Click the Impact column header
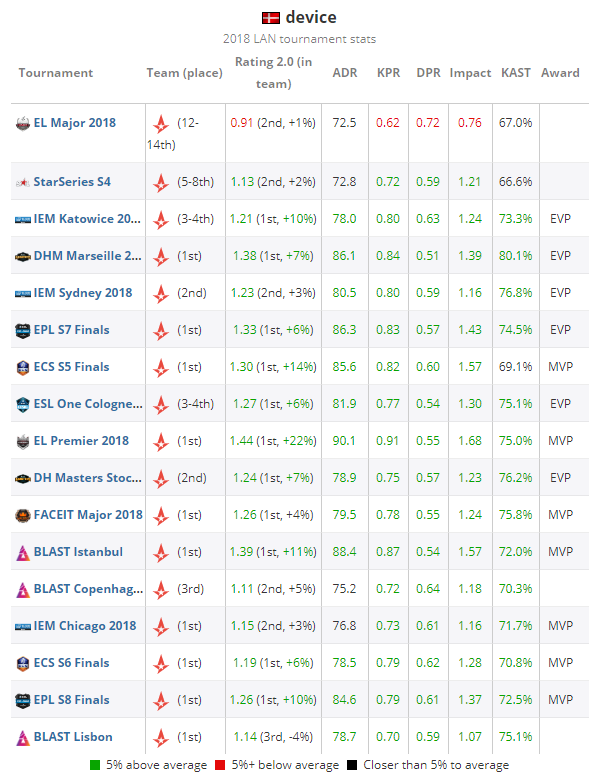Viewport: 606px width, 778px height. pyautogui.click(x=470, y=73)
